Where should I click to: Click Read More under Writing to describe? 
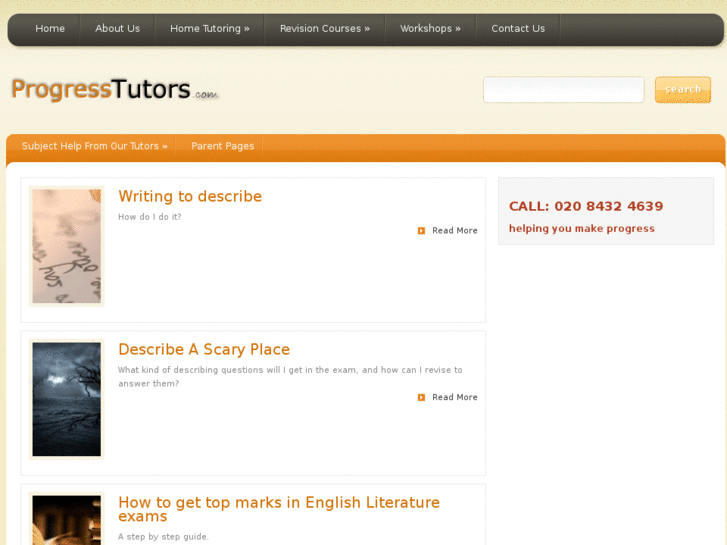(x=454, y=231)
